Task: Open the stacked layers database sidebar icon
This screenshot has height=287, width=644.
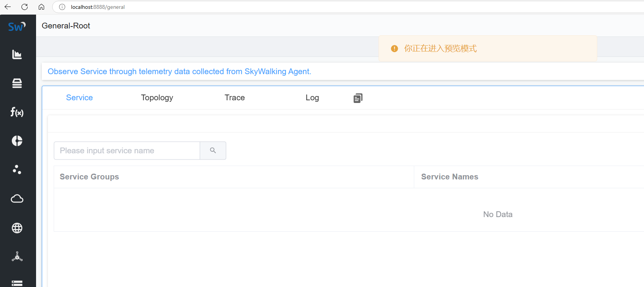Action: point(17,83)
